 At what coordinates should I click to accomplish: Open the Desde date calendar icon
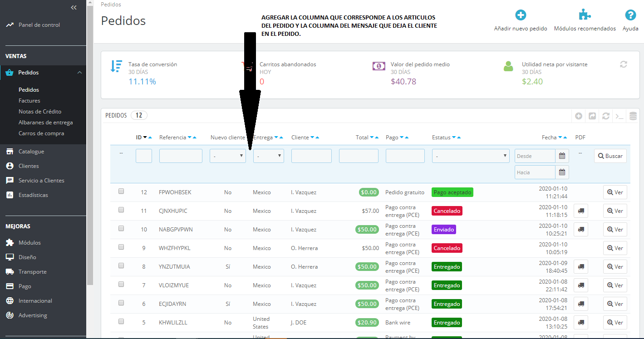562,156
